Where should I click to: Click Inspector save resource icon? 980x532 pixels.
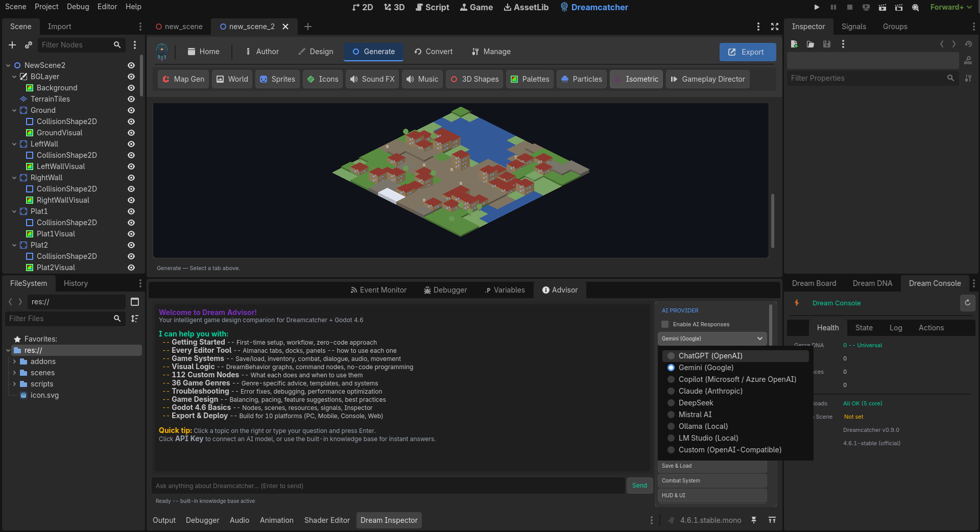827,44
